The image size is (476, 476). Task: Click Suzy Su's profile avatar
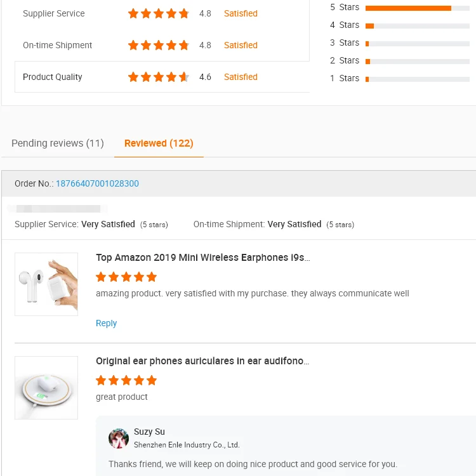119,438
